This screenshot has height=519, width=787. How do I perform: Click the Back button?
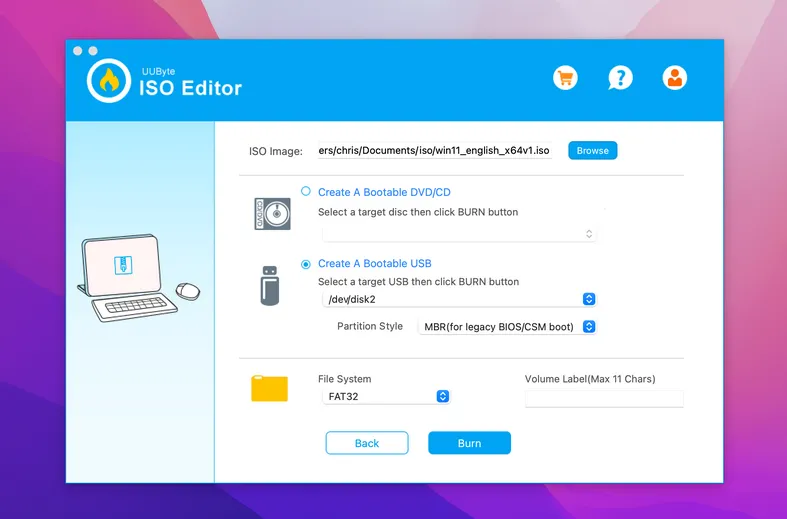click(367, 443)
